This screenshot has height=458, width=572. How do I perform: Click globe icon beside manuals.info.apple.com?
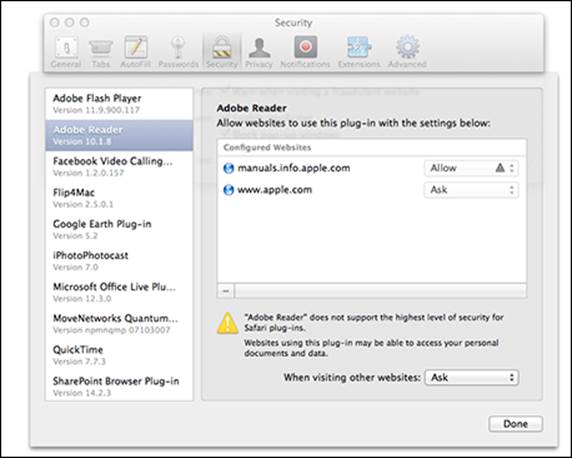click(x=228, y=168)
